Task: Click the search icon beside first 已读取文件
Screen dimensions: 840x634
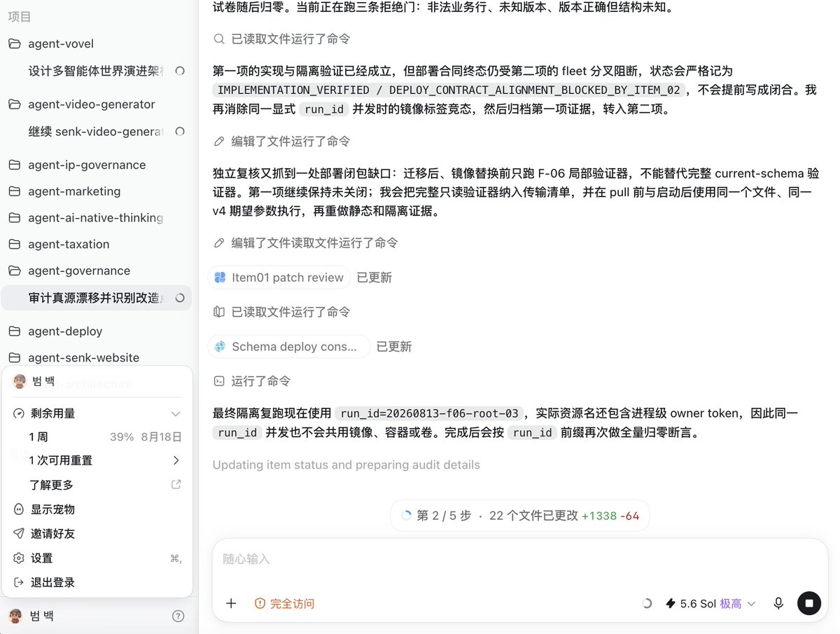Action: [x=219, y=39]
